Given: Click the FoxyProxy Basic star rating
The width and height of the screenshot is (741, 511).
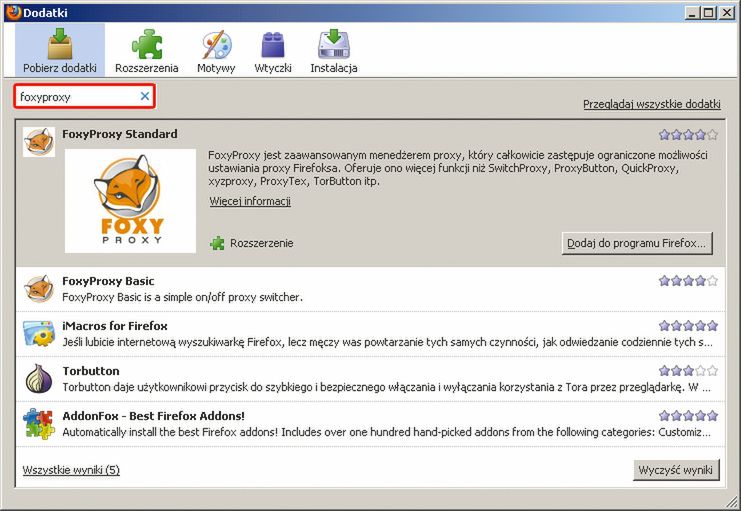Looking at the screenshot, I should 688,281.
